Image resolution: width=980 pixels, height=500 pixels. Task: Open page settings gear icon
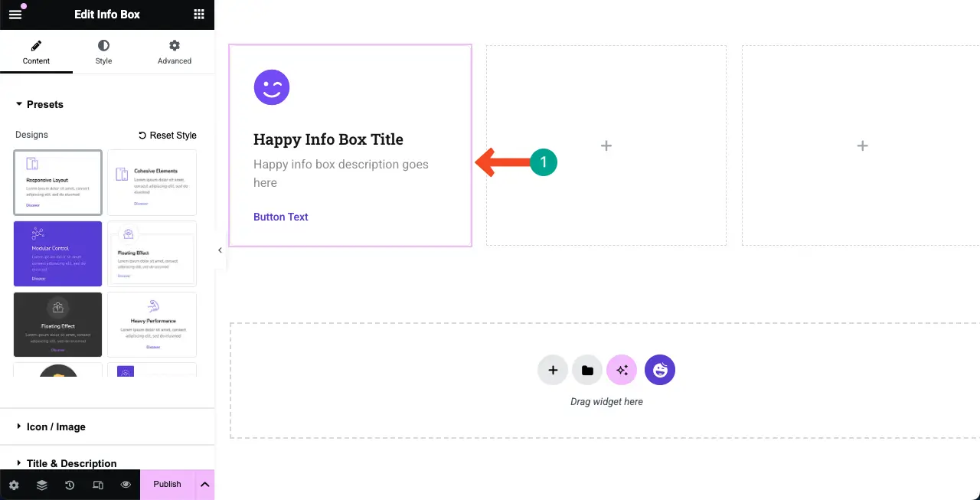pos(14,485)
